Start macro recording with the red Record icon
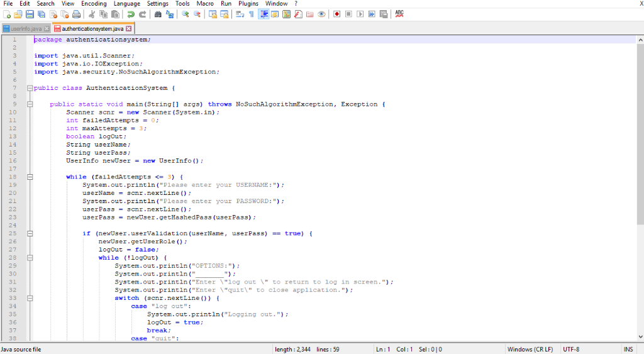644x354 pixels. pyautogui.click(x=337, y=14)
